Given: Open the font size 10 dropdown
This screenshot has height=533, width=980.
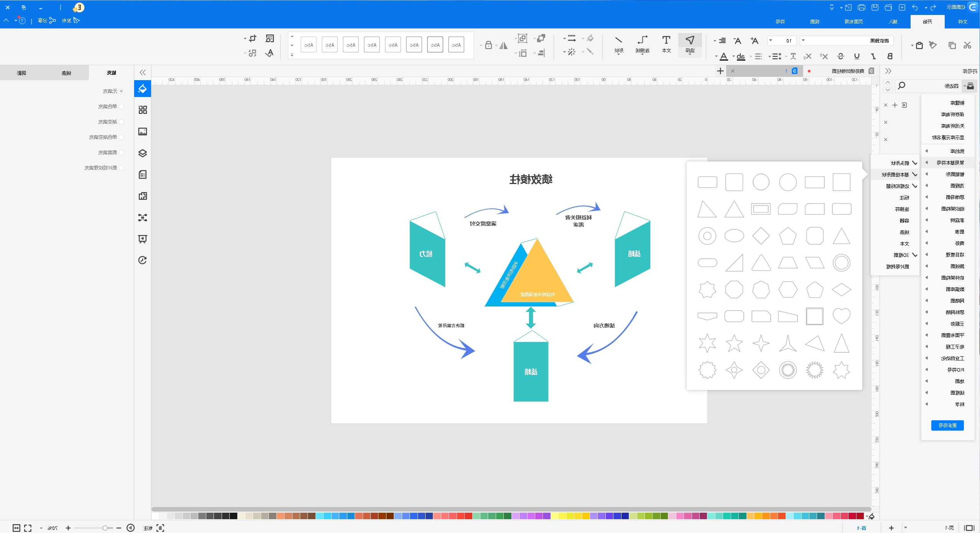Looking at the screenshot, I should (782, 41).
